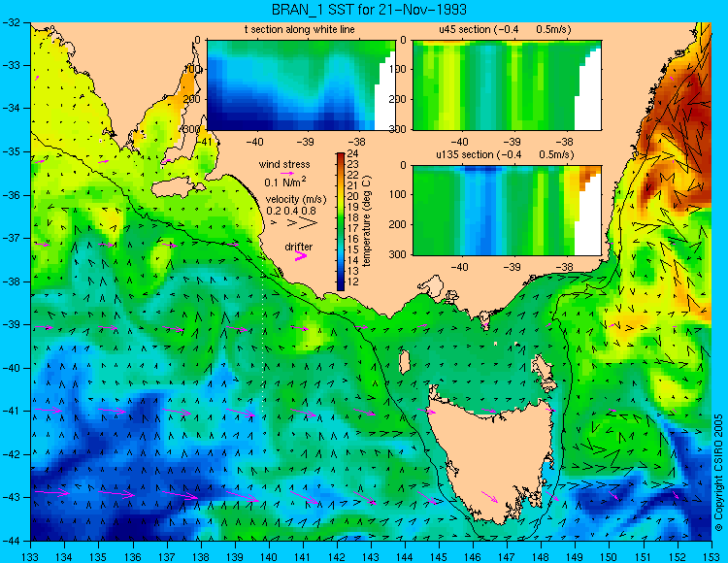Viewport: 728px width, 563px height.
Task: Click King Island west of Bass Strait
Action: click(405, 362)
